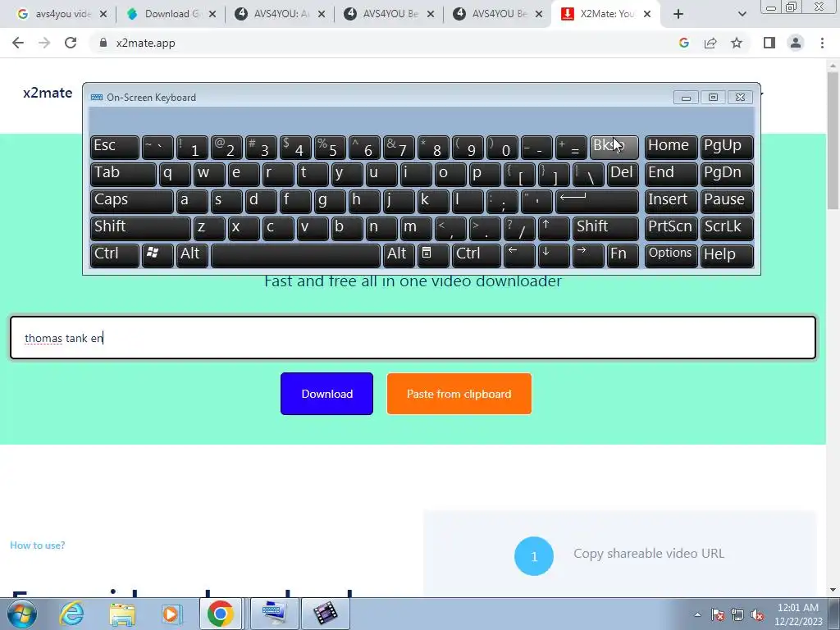Toggle the right Alt key on keyboard
The height and width of the screenshot is (630, 840).
[399, 256]
